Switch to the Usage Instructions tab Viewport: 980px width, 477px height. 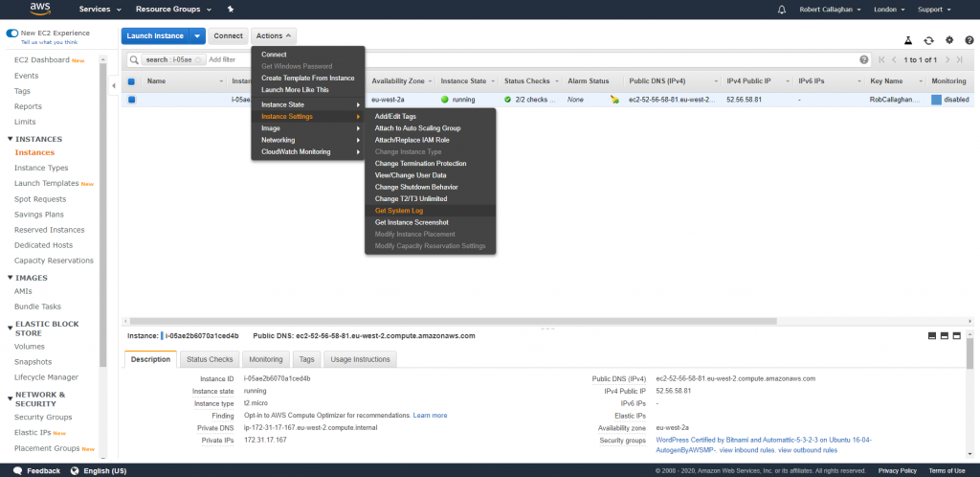pos(361,359)
